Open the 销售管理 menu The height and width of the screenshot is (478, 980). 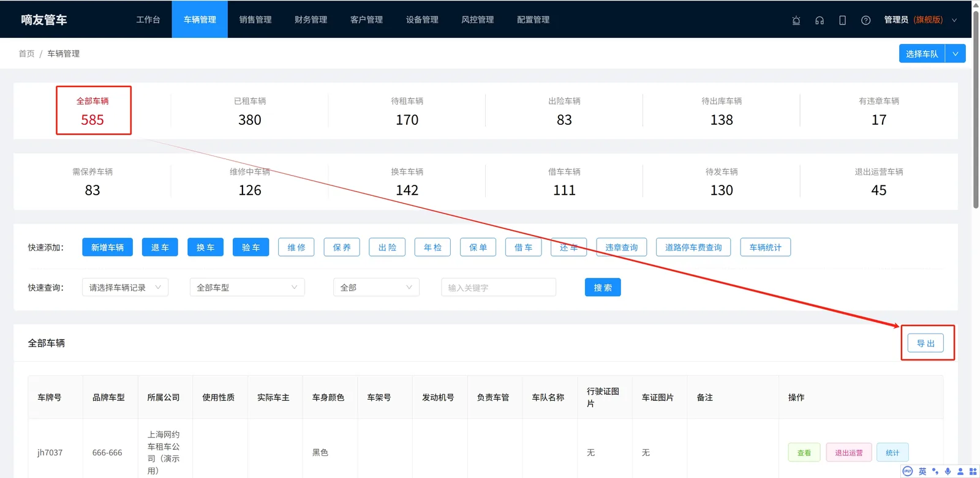pyautogui.click(x=255, y=20)
